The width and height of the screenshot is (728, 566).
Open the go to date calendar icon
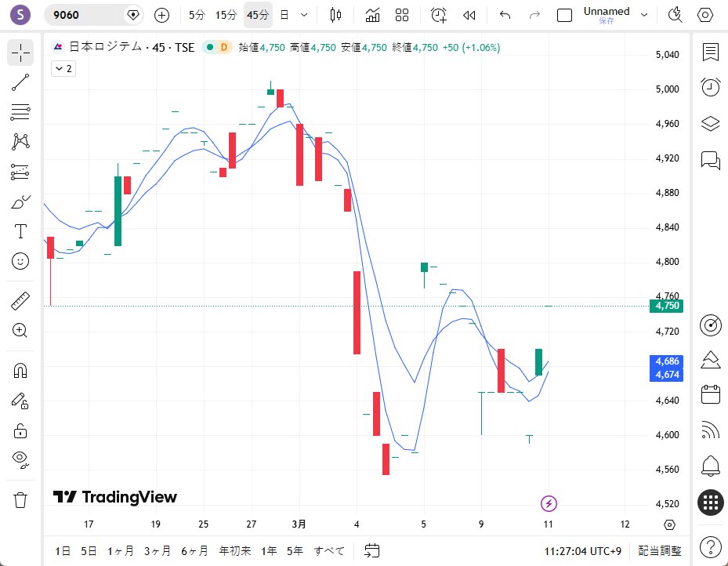click(x=372, y=551)
